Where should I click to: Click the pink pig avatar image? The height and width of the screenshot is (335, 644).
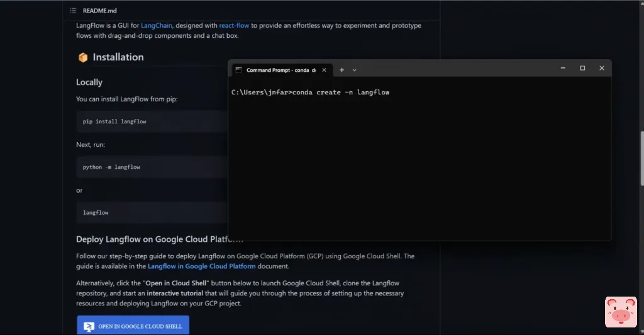pyautogui.click(x=621, y=312)
